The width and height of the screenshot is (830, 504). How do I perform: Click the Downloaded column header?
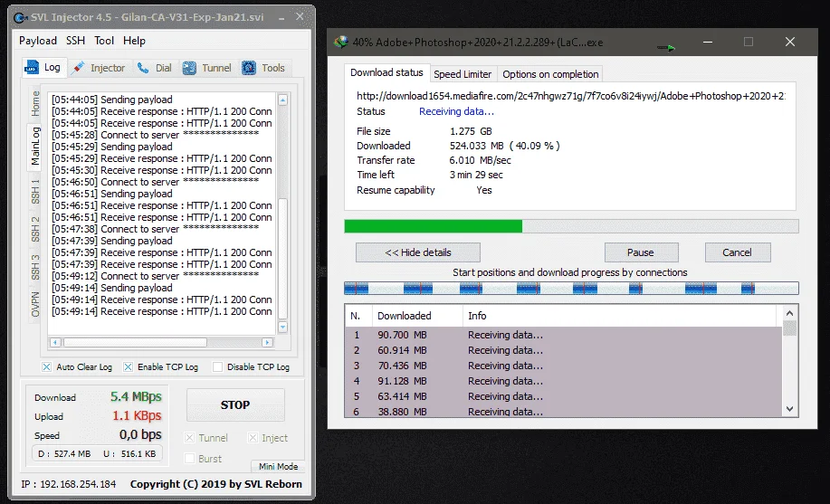417,316
